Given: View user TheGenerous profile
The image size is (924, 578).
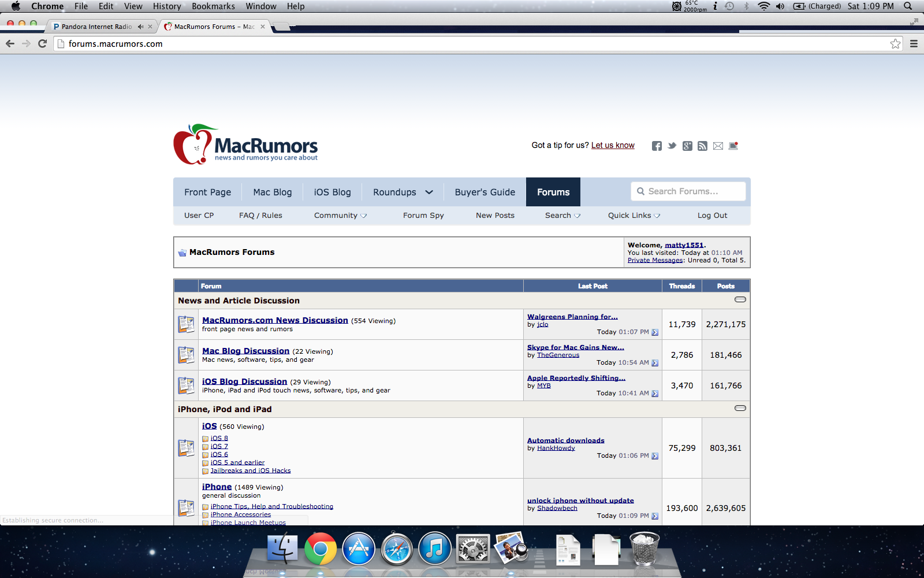Looking at the screenshot, I should (x=558, y=355).
